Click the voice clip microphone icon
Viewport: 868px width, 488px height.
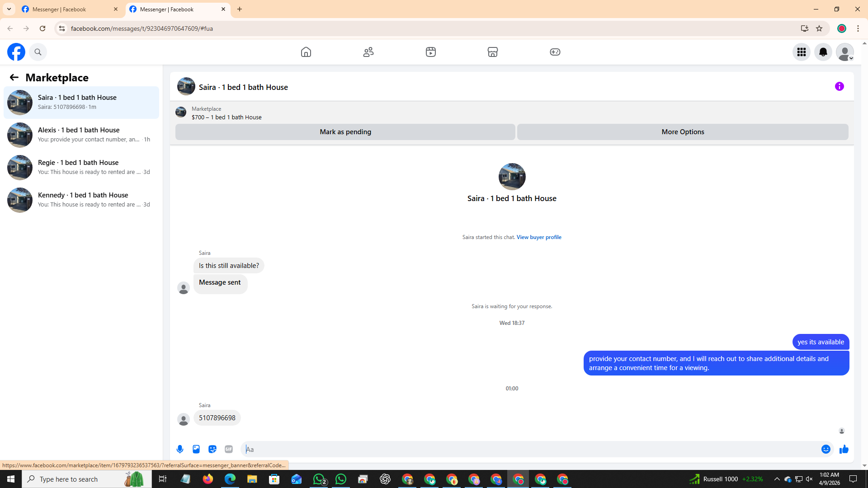coord(180,449)
